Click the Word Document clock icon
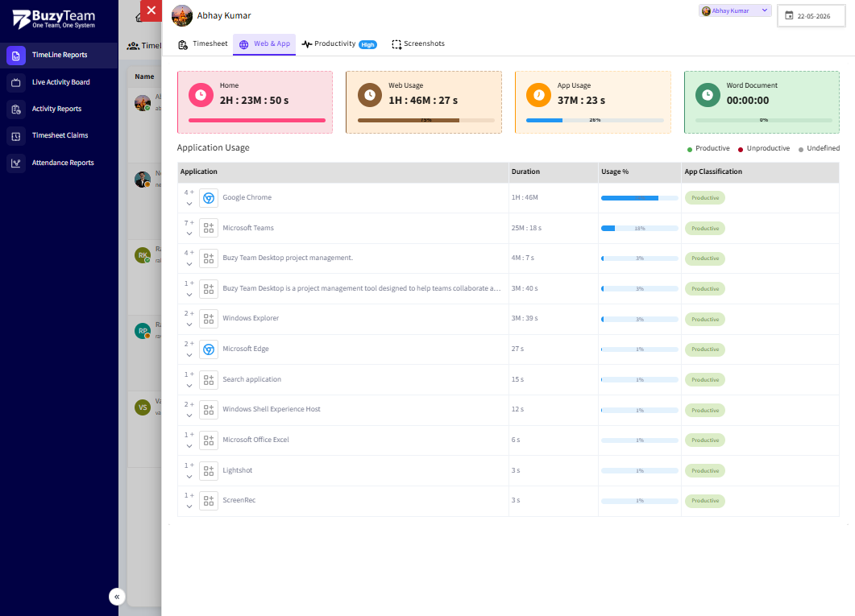This screenshot has width=855, height=616. (x=708, y=95)
